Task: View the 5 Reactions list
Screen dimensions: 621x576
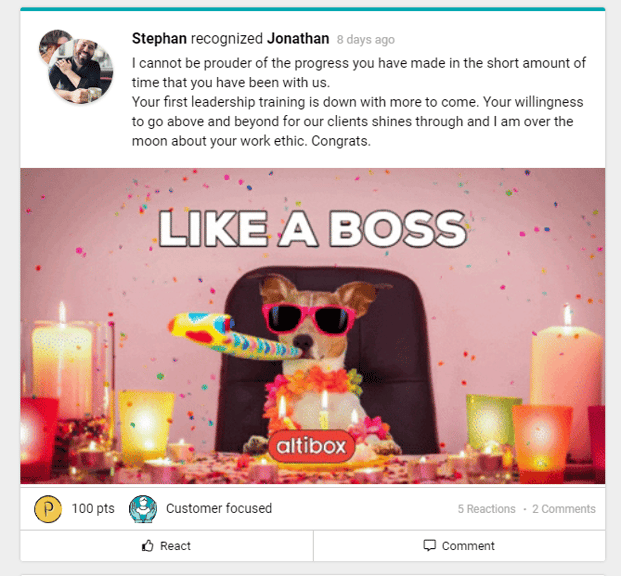Action: [487, 509]
